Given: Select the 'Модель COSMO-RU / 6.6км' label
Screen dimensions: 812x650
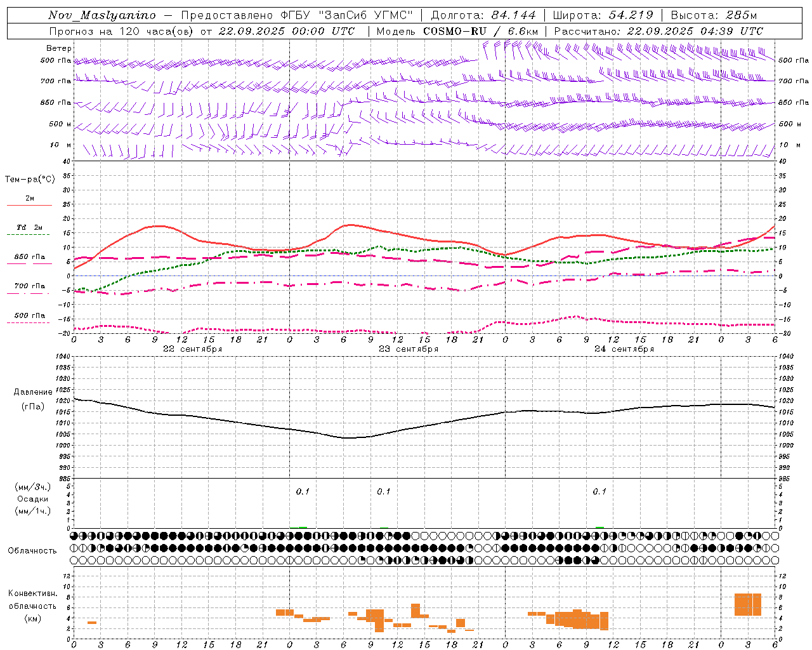Looking at the screenshot, I should pos(457,31).
